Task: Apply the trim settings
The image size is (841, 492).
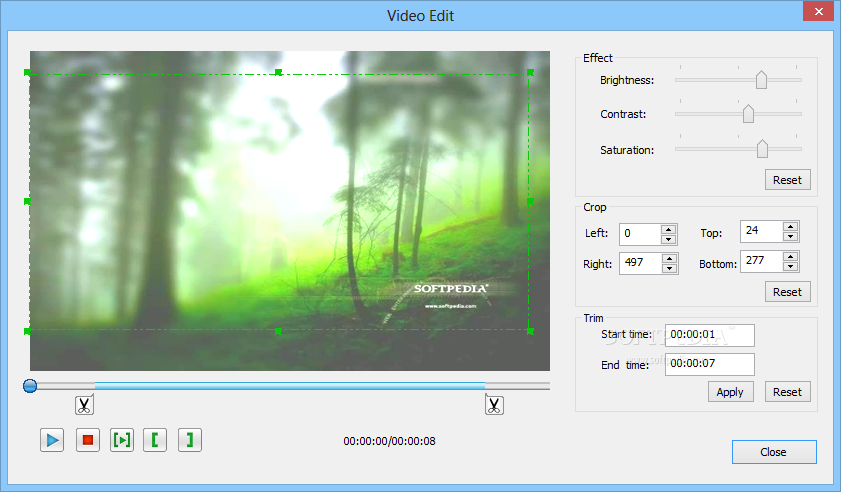Action: coord(731,392)
